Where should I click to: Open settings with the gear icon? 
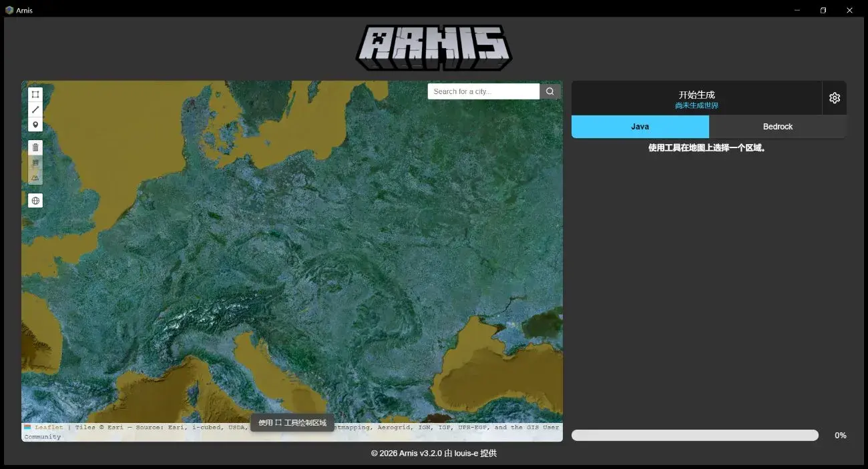835,98
